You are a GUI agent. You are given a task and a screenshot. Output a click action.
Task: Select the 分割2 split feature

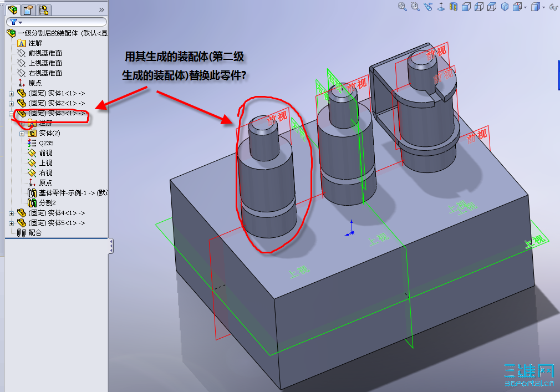pos(42,203)
